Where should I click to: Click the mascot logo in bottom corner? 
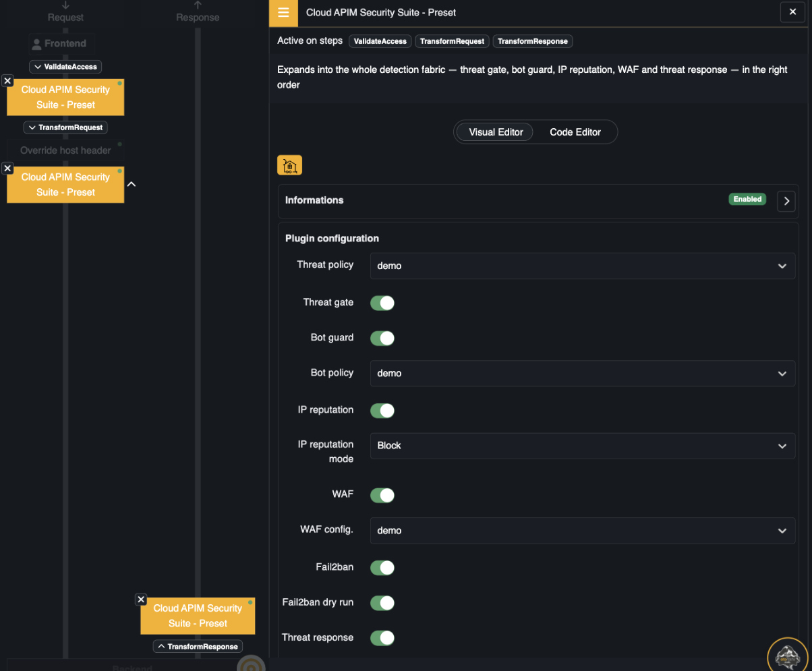click(788, 656)
